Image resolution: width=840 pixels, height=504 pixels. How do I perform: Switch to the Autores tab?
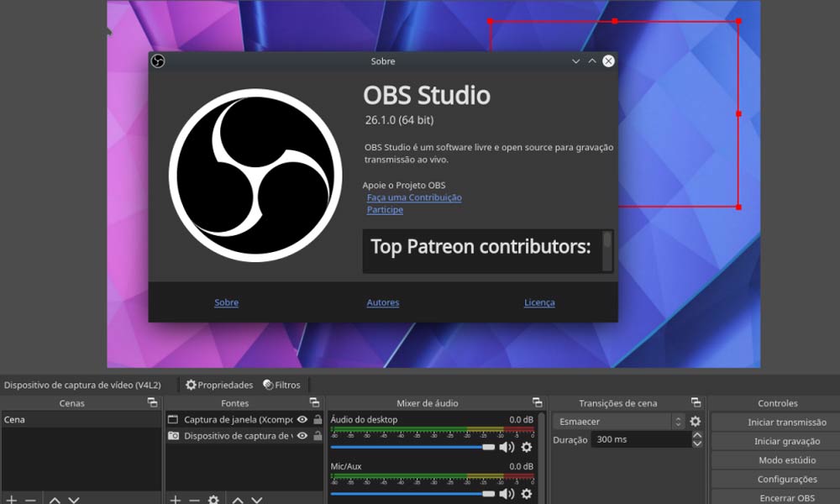coord(383,302)
